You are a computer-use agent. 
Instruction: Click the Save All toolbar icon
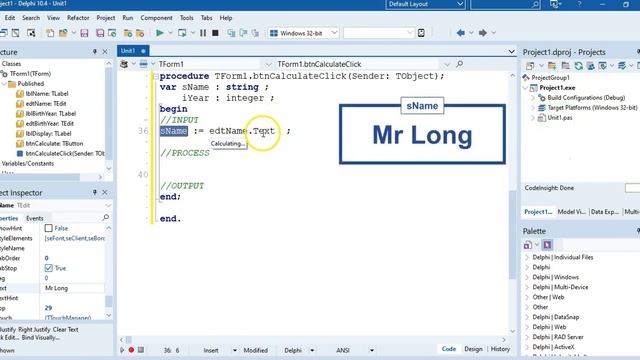(x=100, y=33)
